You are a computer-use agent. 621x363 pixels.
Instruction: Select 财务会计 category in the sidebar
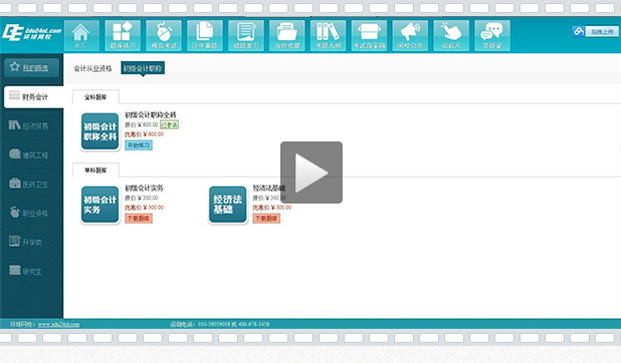click(x=34, y=97)
